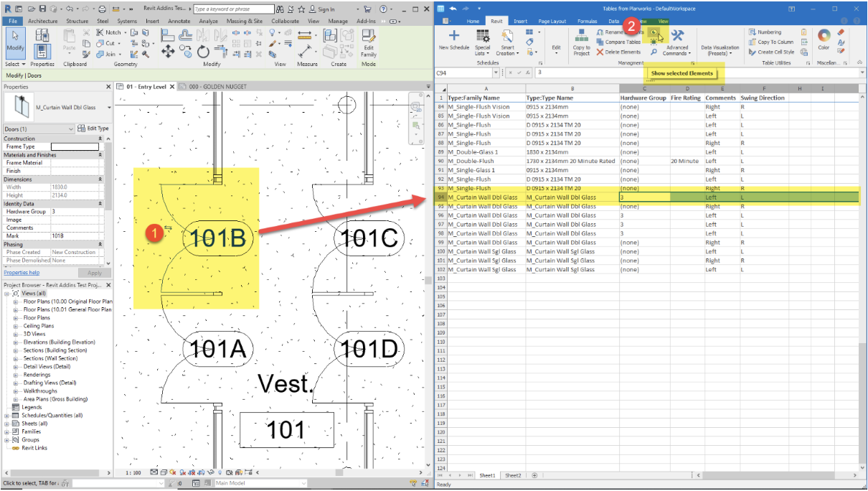This screenshot has width=868, height=491.
Task: Open the Annotate ribbon tab
Action: tap(179, 22)
